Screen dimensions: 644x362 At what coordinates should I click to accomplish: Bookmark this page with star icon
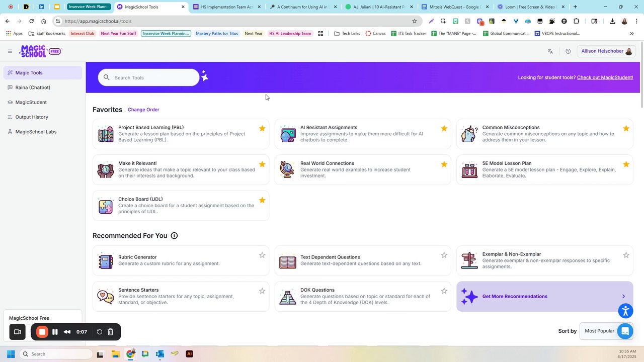415,21
